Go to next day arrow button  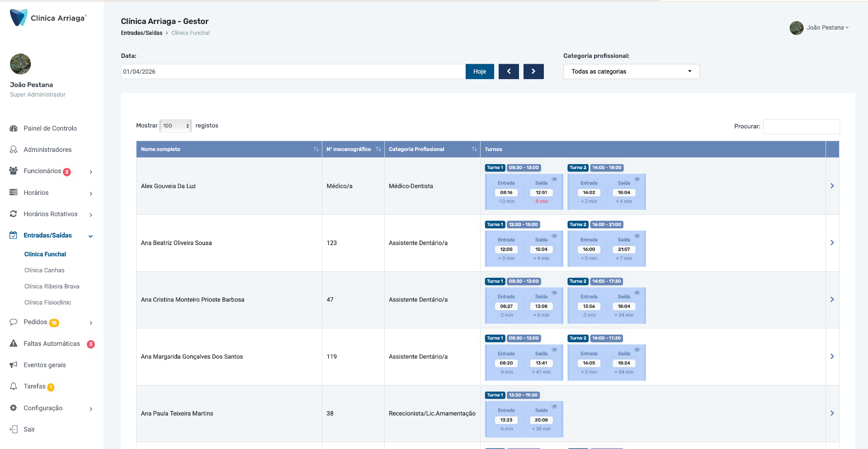[533, 71]
